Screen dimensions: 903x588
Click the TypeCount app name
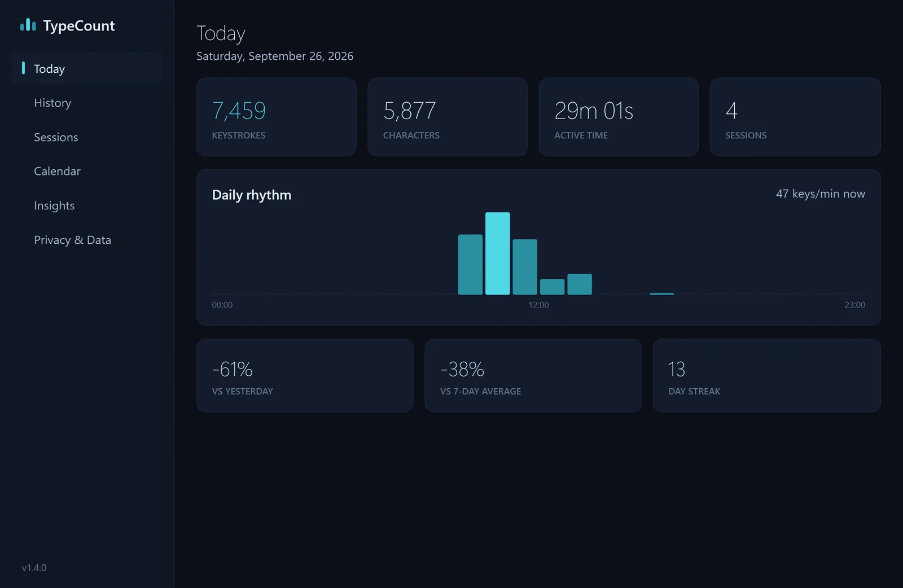tap(79, 26)
